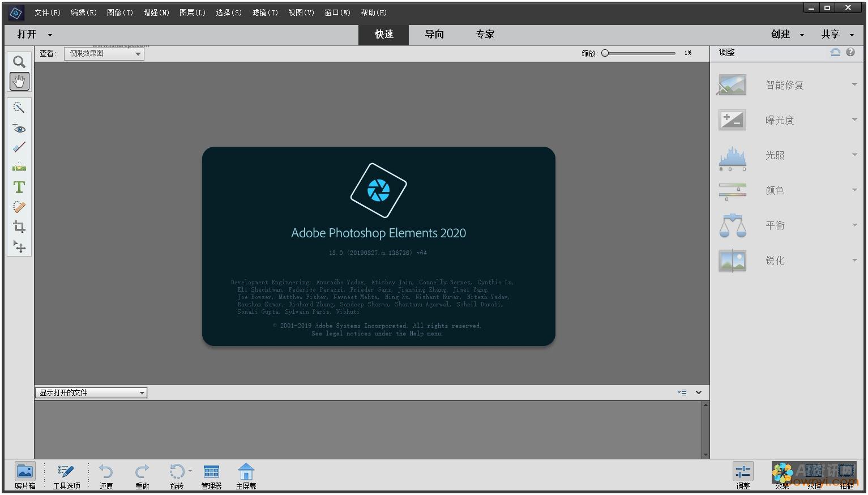Open the Filter 滤镜(T) menu
The width and height of the screenshot is (868, 495).
265,12
